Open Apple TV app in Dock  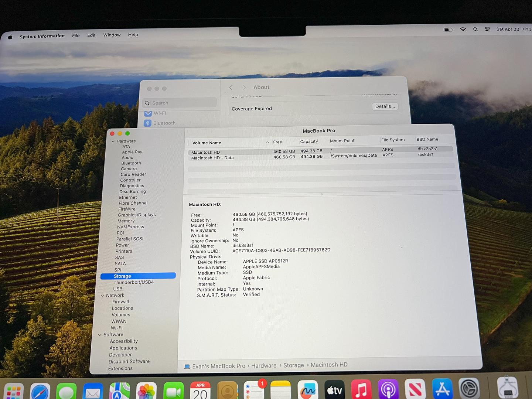(335, 389)
